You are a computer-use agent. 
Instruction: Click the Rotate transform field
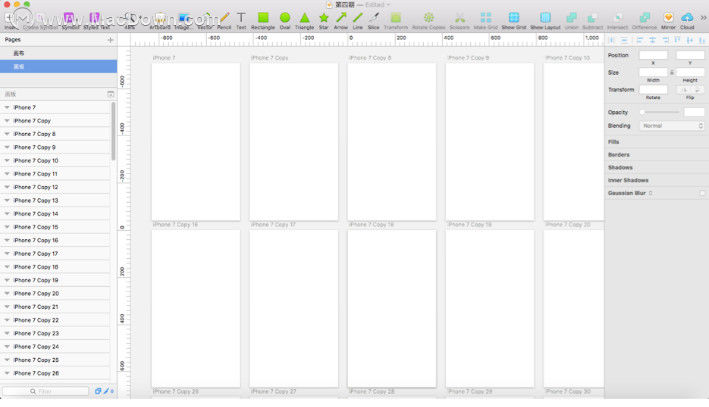pyautogui.click(x=653, y=90)
